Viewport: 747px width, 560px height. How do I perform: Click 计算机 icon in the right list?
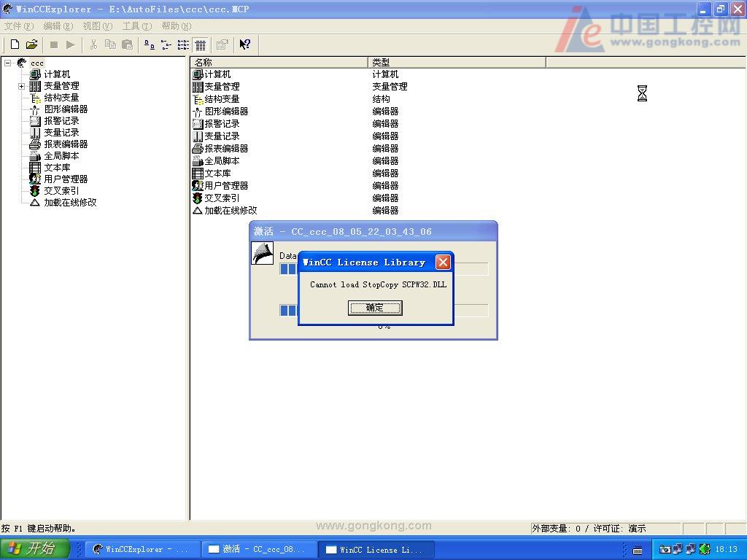point(198,74)
